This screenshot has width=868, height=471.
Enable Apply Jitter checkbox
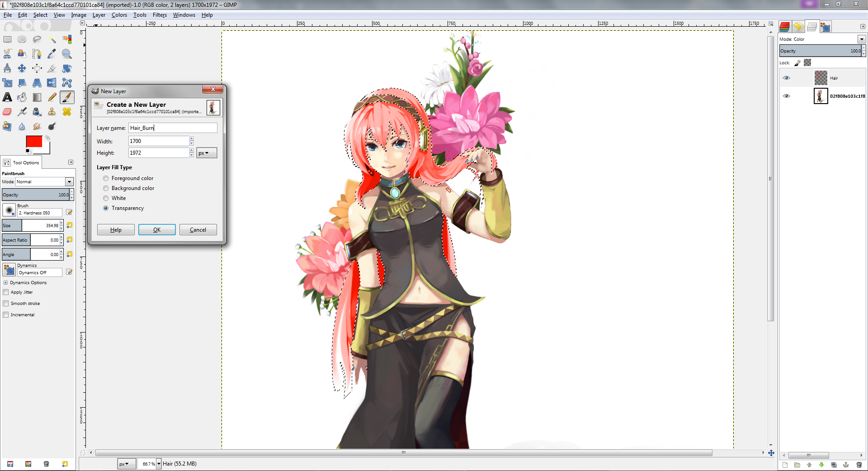[6, 292]
